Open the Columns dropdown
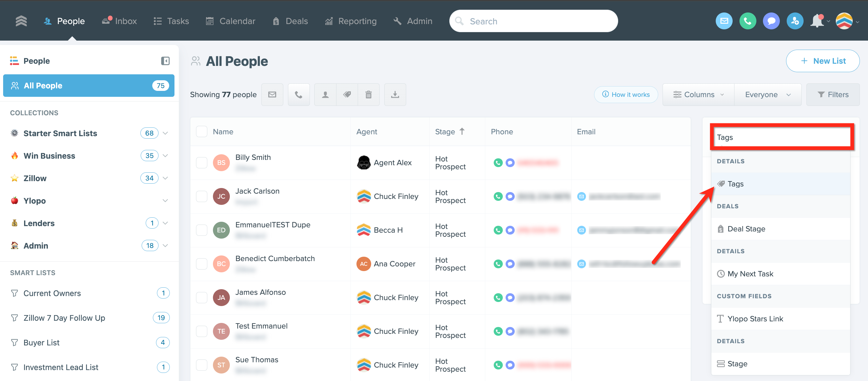868x381 pixels. click(698, 95)
